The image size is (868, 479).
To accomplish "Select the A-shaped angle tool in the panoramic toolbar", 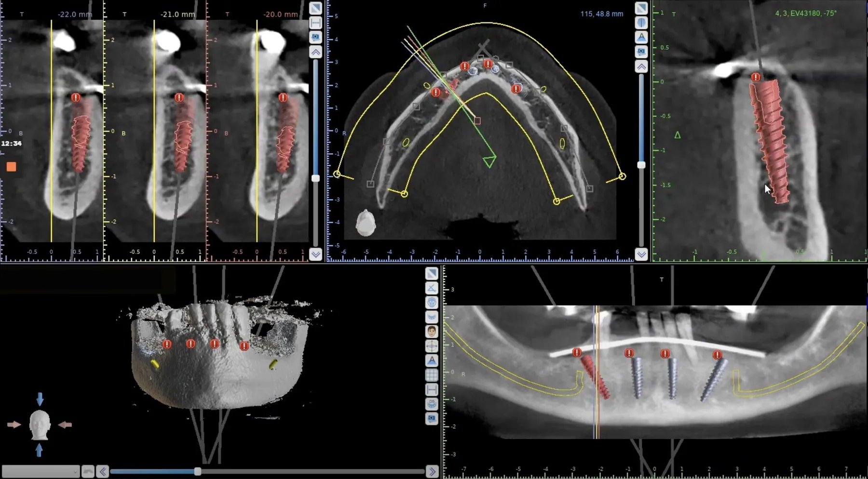I will (432, 360).
